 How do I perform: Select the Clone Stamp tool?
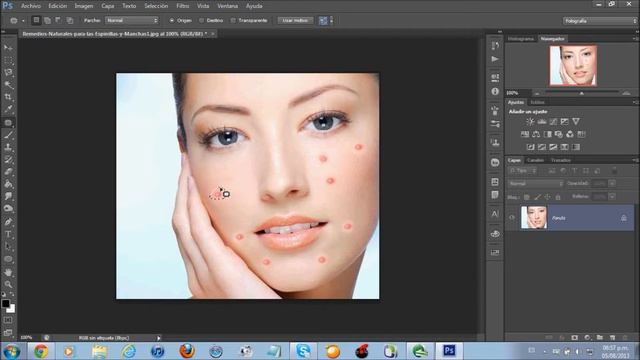(8, 147)
